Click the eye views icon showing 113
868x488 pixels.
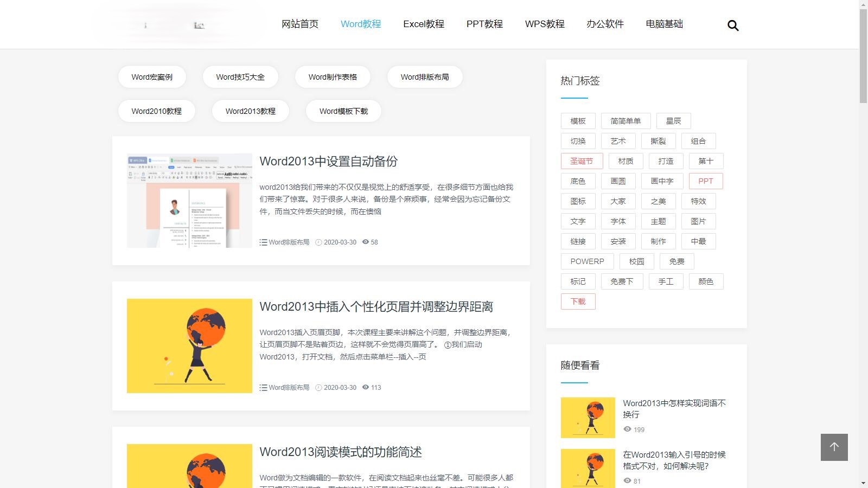point(366,387)
